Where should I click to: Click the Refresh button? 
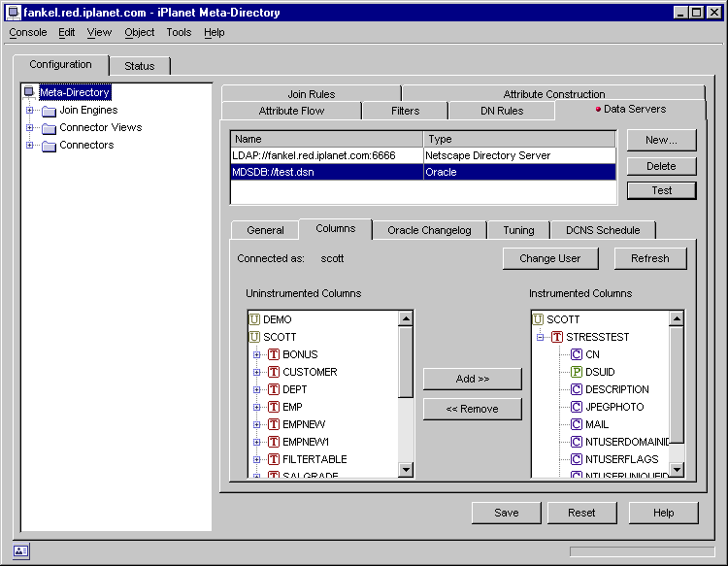(x=650, y=258)
